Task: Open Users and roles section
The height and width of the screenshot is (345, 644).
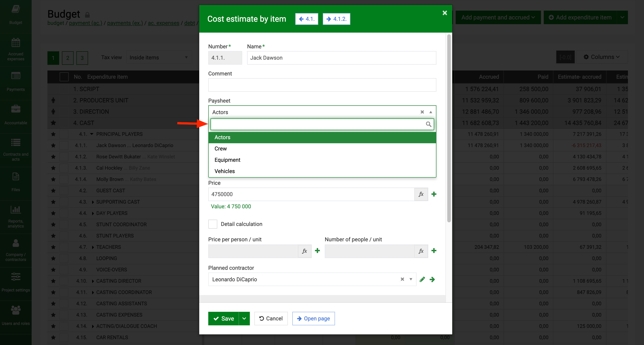Action: tap(16, 317)
